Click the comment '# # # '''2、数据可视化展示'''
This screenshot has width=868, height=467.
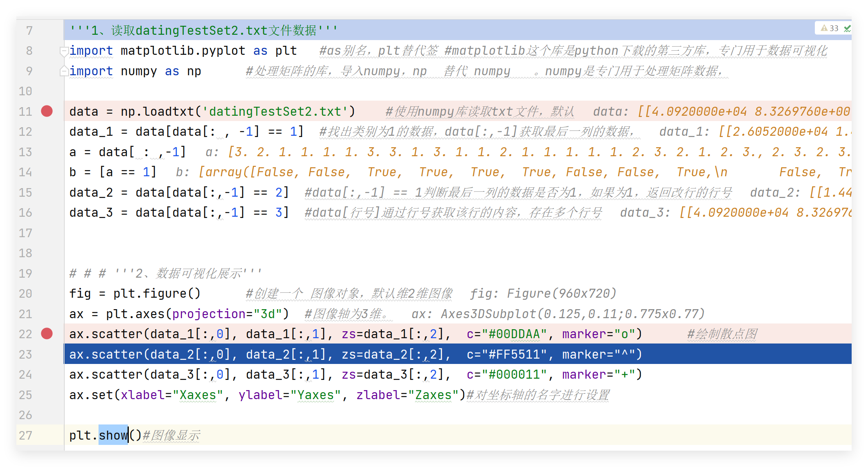(166, 274)
